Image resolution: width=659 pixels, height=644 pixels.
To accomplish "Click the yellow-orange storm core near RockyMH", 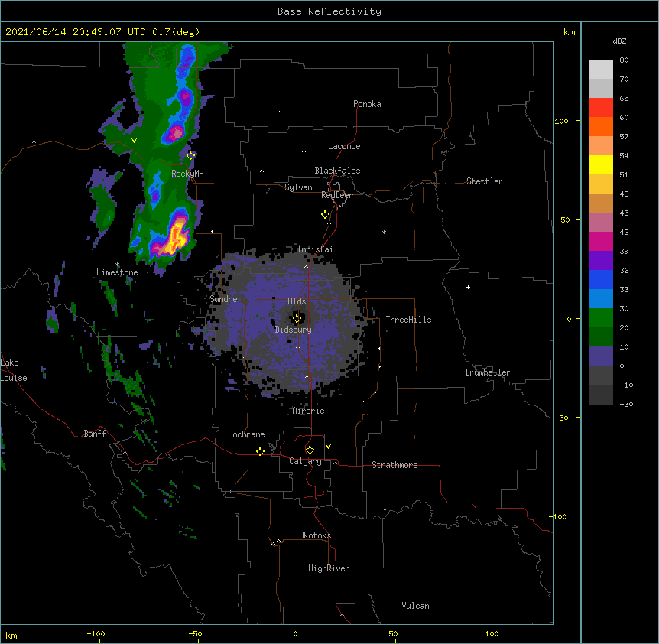I will pos(176,239).
